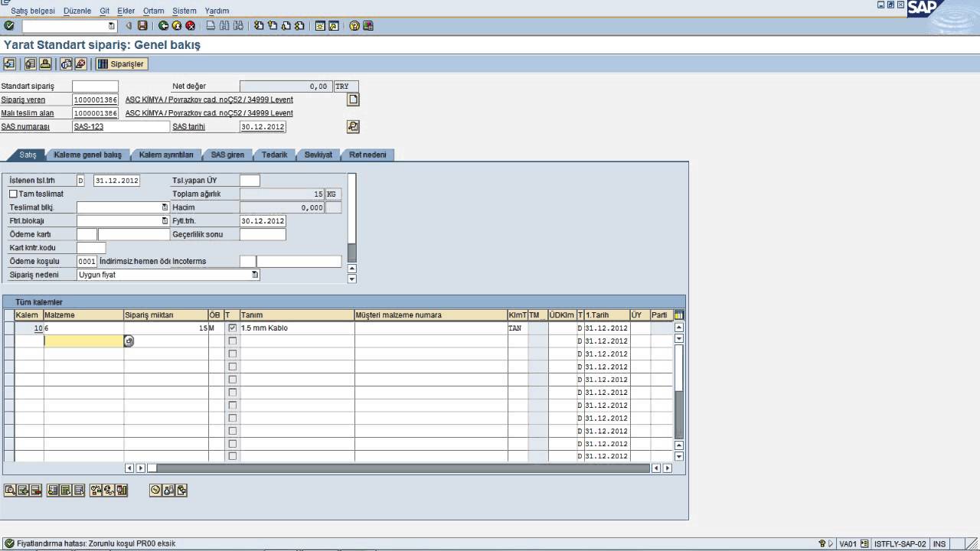Click the table horizontal scrollbar thumb
Screen dimensions: 980x551
tap(152, 468)
